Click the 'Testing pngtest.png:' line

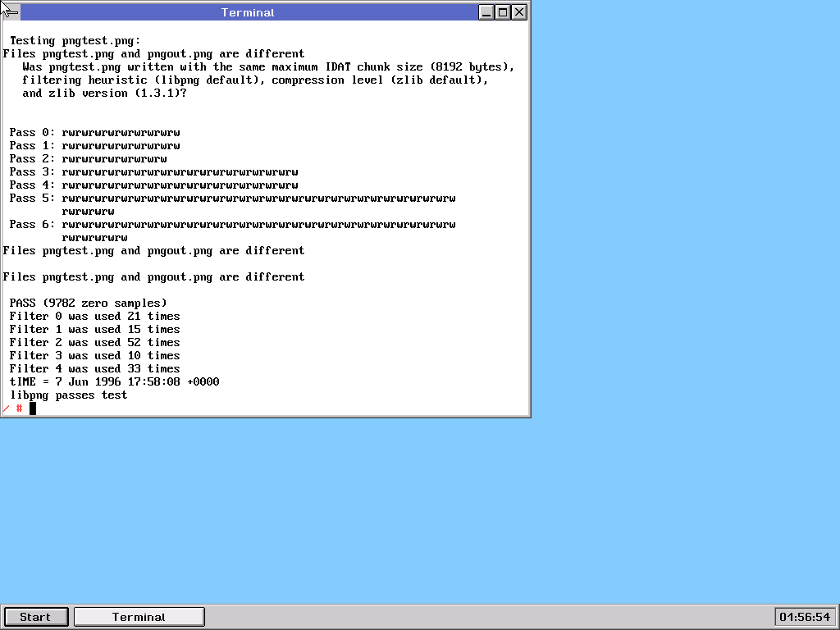75,40
